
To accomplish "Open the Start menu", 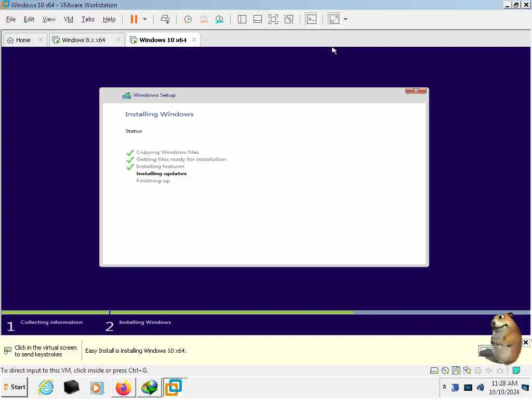I will point(15,387).
